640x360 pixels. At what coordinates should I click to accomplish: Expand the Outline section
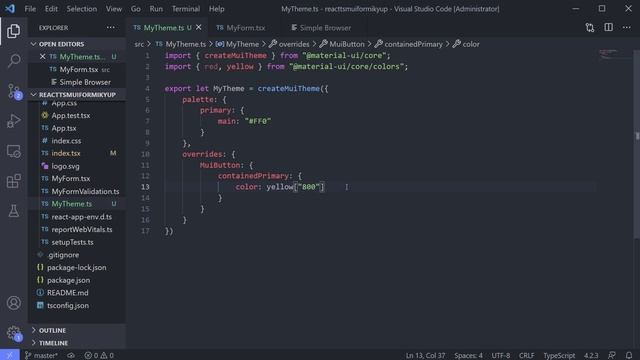click(x=77, y=330)
